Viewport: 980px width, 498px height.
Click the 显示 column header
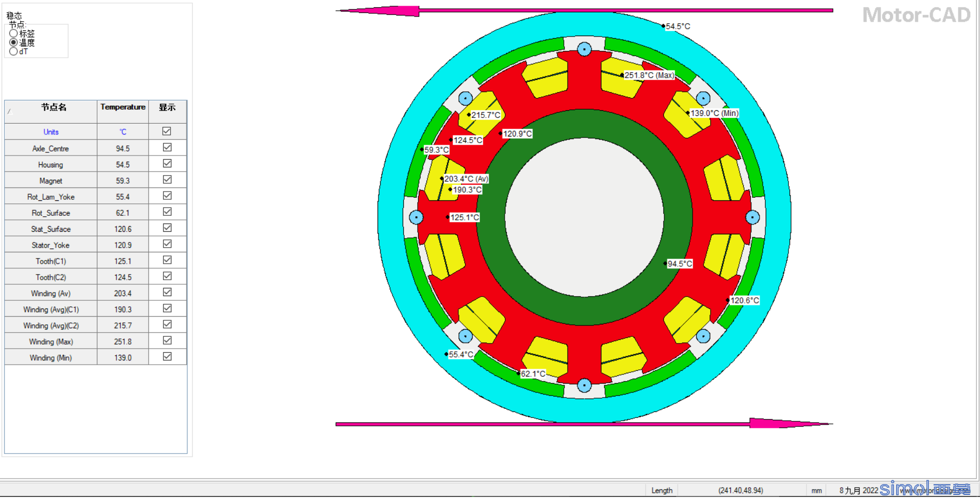pyautogui.click(x=167, y=112)
